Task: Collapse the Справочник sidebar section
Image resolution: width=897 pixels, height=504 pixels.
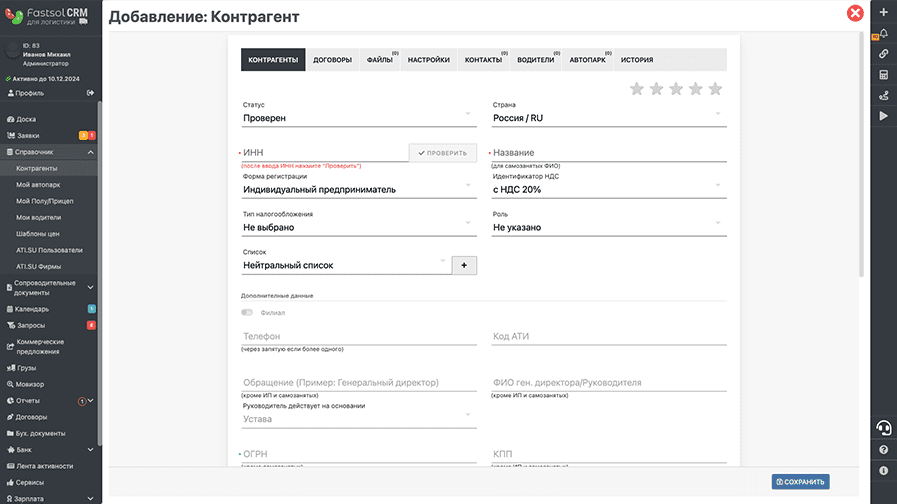Action: click(49, 152)
